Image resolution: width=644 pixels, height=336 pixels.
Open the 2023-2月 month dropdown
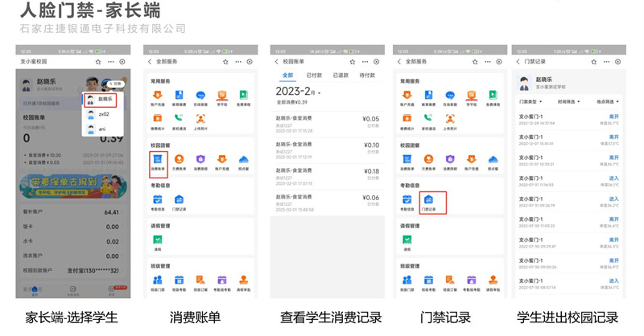298,92
